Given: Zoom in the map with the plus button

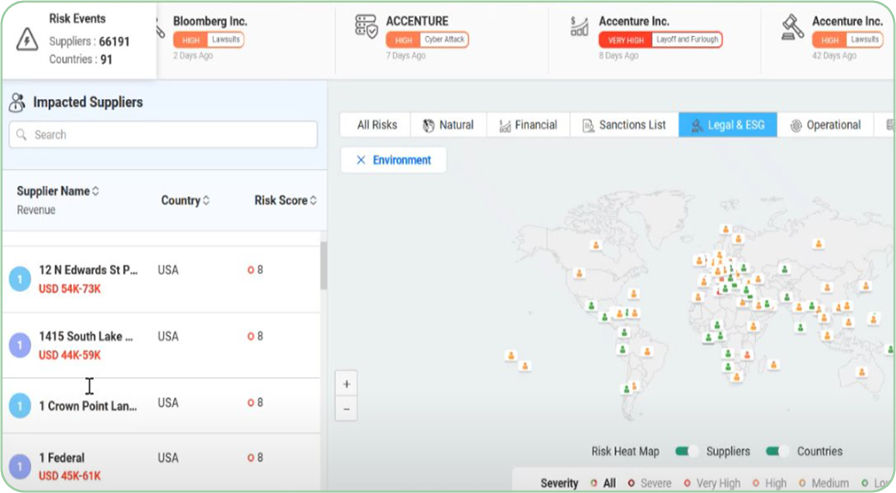Looking at the screenshot, I should click(346, 384).
